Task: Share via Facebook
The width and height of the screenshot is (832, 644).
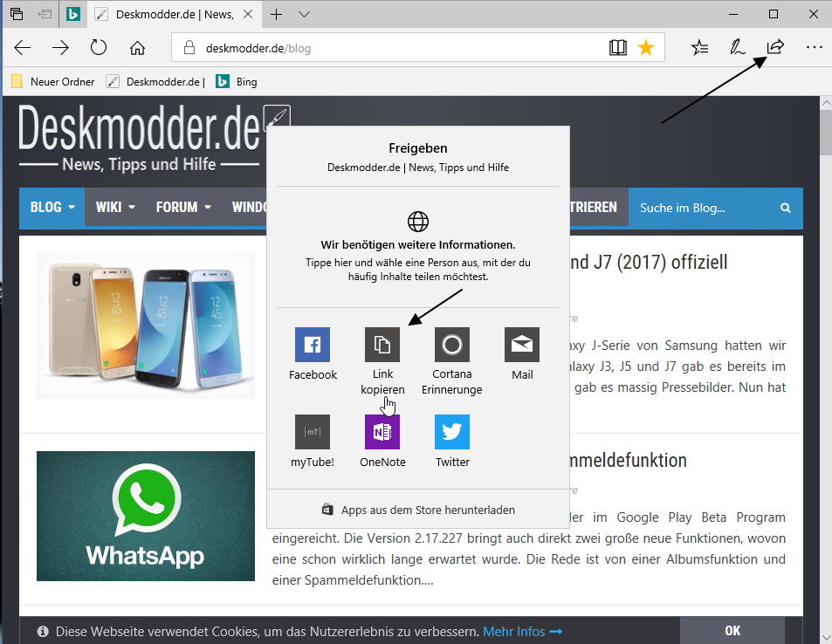Action: pos(313,353)
